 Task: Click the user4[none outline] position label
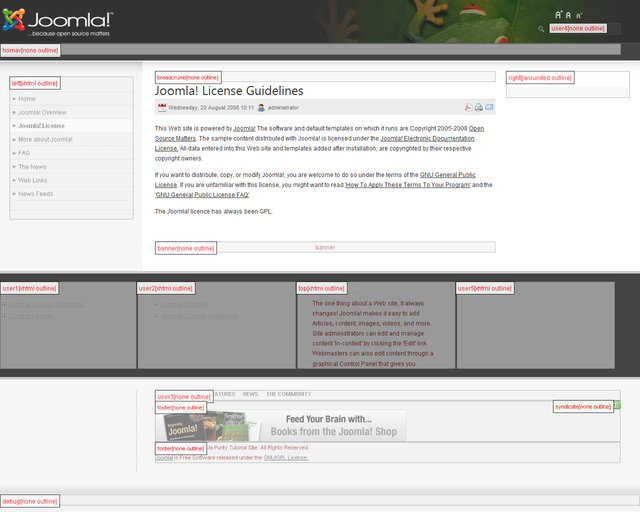click(x=578, y=29)
